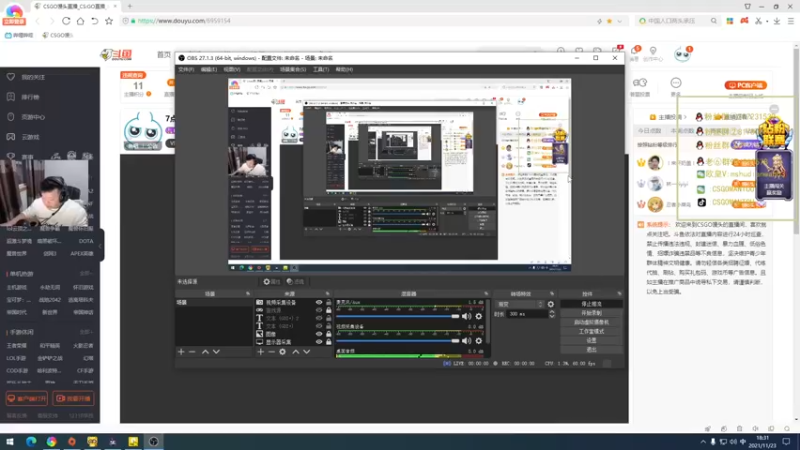Enable Studio Mode in OBS controls
This screenshot has height=450, width=800.
pos(591,331)
